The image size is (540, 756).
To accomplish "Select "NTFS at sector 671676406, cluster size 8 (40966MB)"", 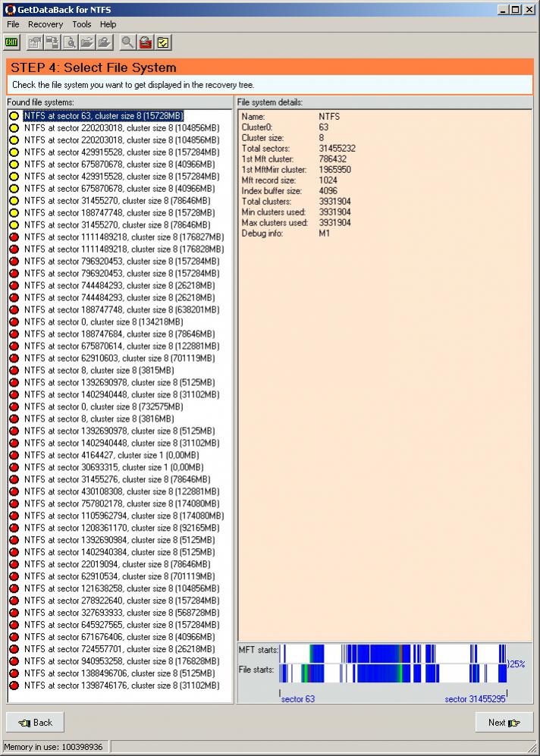I will 120,636.
